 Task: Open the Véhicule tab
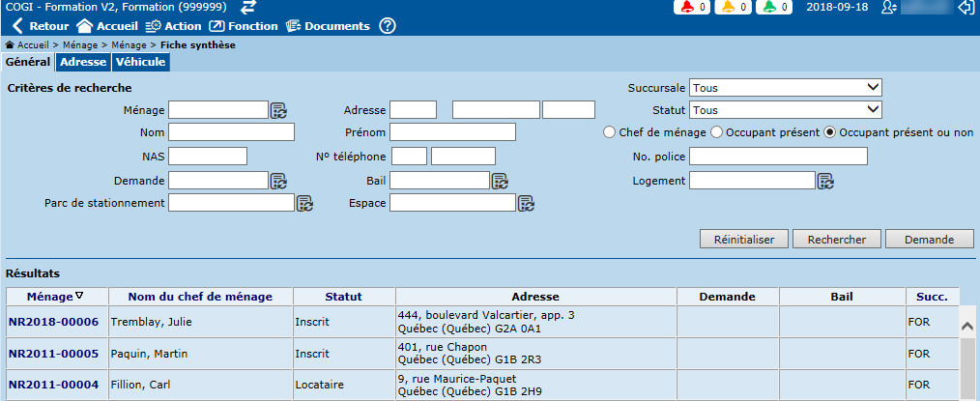point(141,63)
